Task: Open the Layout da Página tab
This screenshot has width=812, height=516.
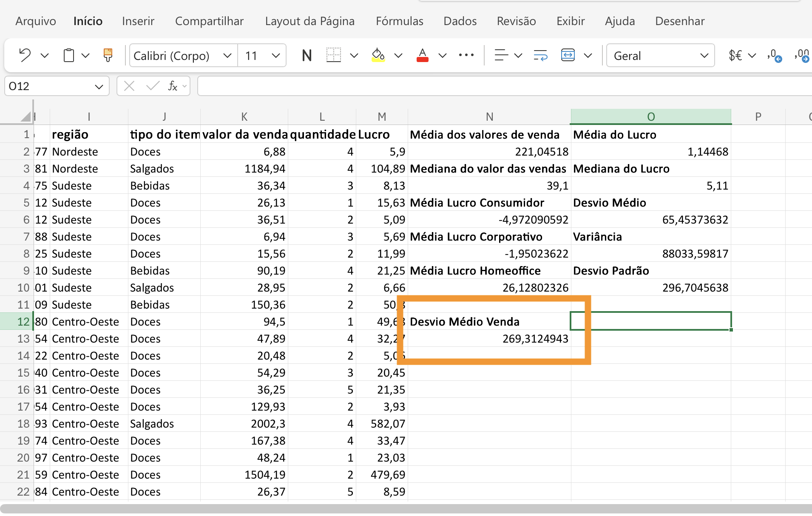Action: coord(310,21)
